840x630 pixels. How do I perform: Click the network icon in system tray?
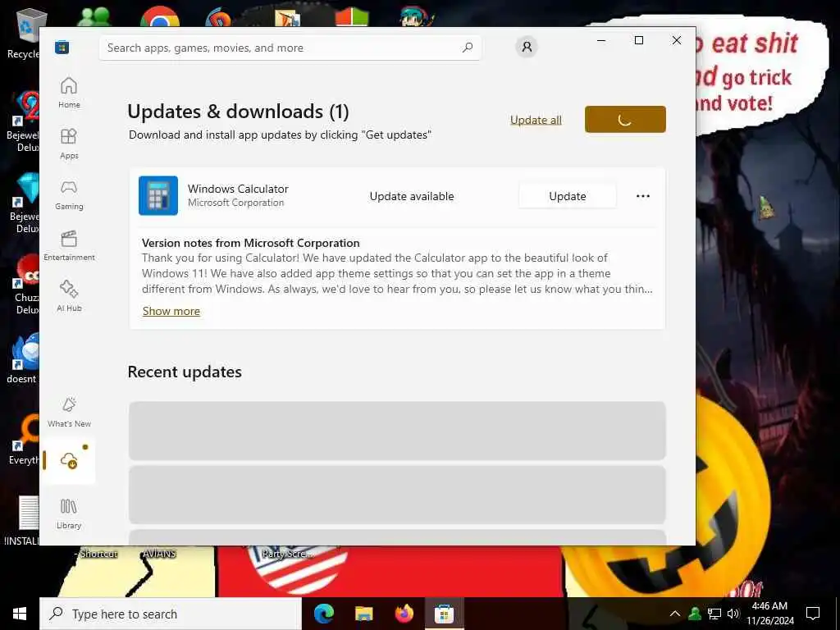point(714,614)
